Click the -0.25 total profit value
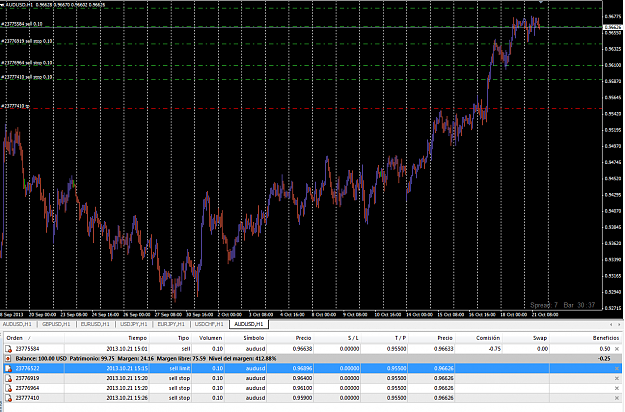625x412 pixels. [605, 359]
